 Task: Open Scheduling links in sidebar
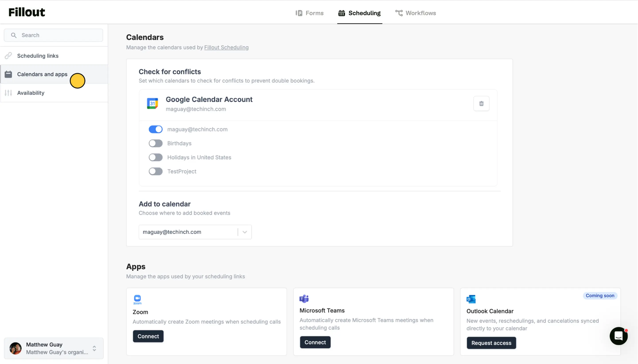54,56
